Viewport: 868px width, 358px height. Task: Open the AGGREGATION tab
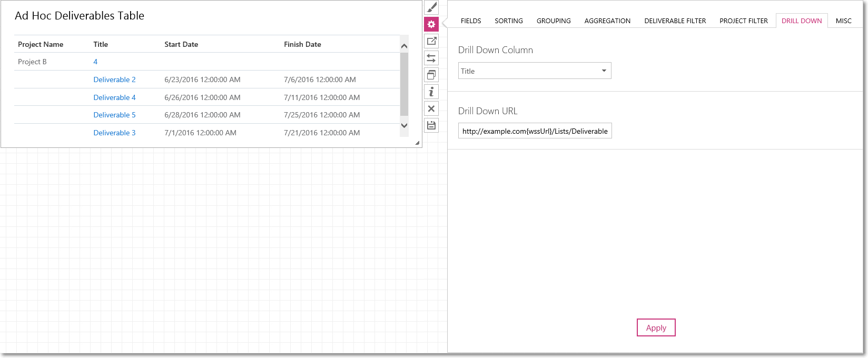pyautogui.click(x=607, y=21)
